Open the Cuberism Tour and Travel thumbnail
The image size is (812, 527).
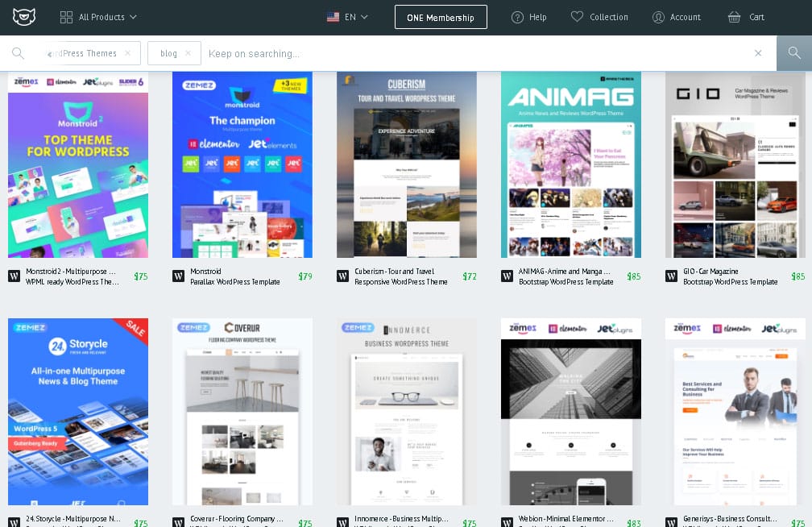[x=406, y=164]
